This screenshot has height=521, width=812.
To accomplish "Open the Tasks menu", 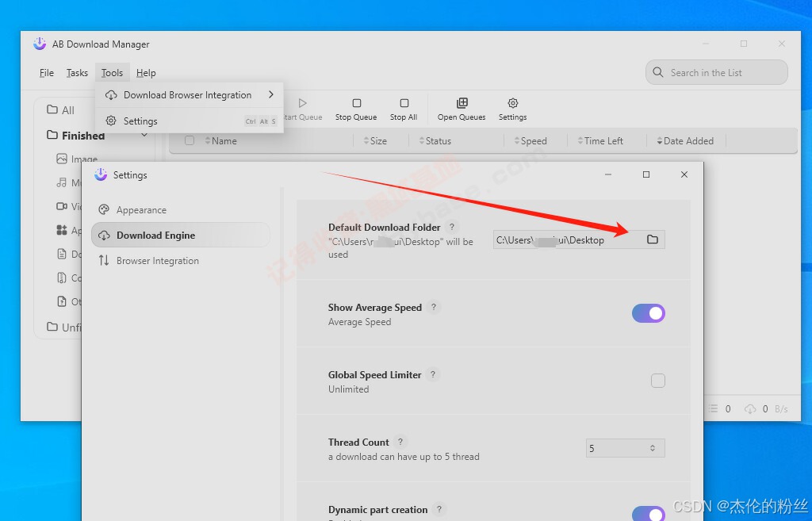I will coord(77,73).
